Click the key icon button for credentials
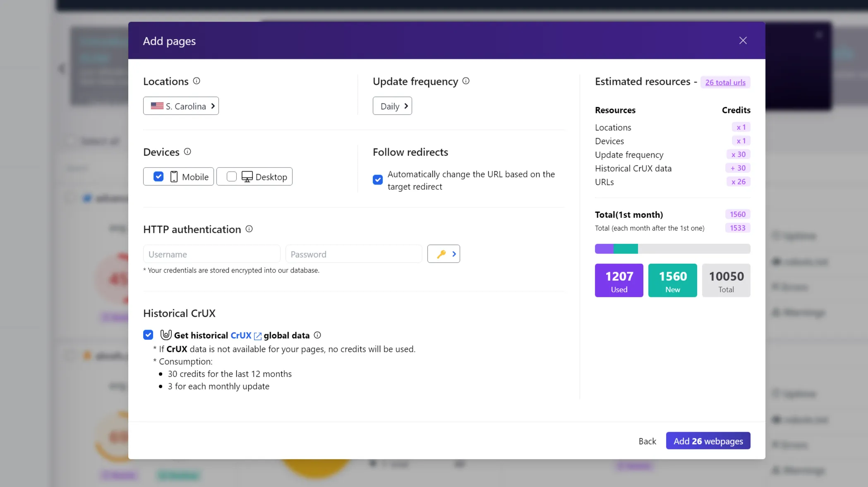Image resolution: width=868 pixels, height=487 pixels. tap(444, 254)
